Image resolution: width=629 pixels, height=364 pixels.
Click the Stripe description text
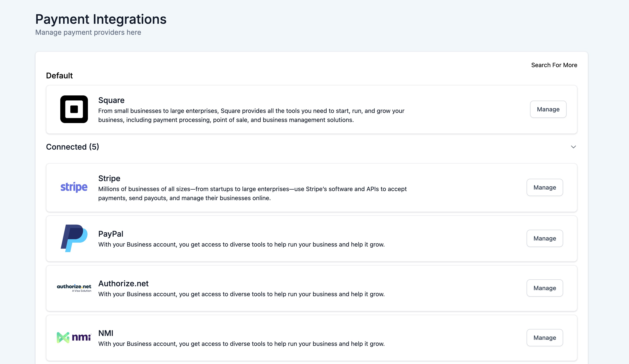click(x=252, y=193)
